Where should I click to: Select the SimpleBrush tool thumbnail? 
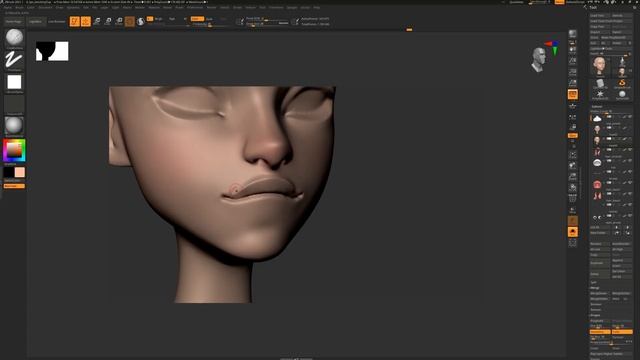pos(622,84)
